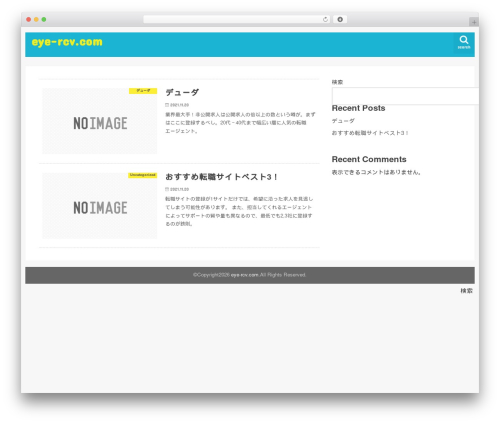Screen dimensions: 500x423
Task: Open a new tab with plus button
Action: point(474,22)
